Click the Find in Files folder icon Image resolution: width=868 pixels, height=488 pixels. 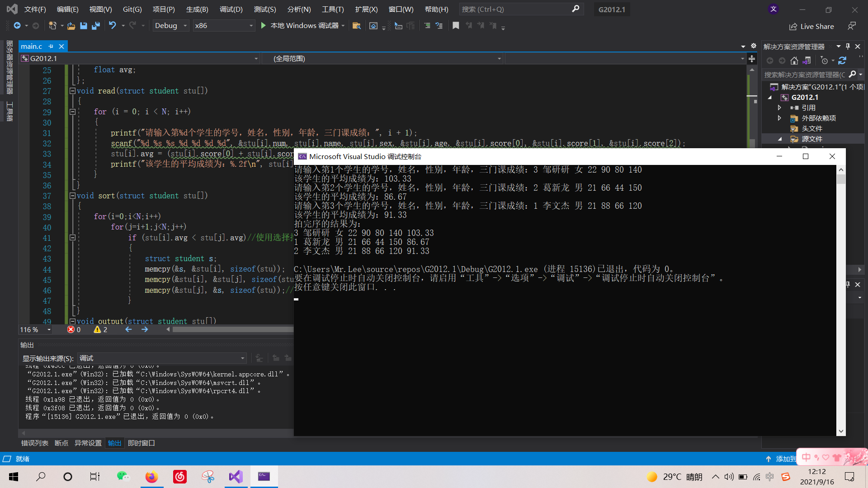356,26
